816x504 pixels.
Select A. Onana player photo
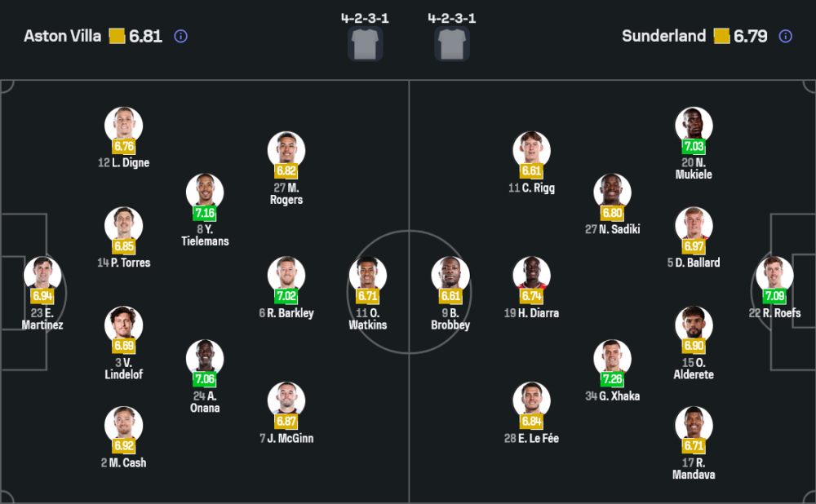pyautogui.click(x=205, y=358)
